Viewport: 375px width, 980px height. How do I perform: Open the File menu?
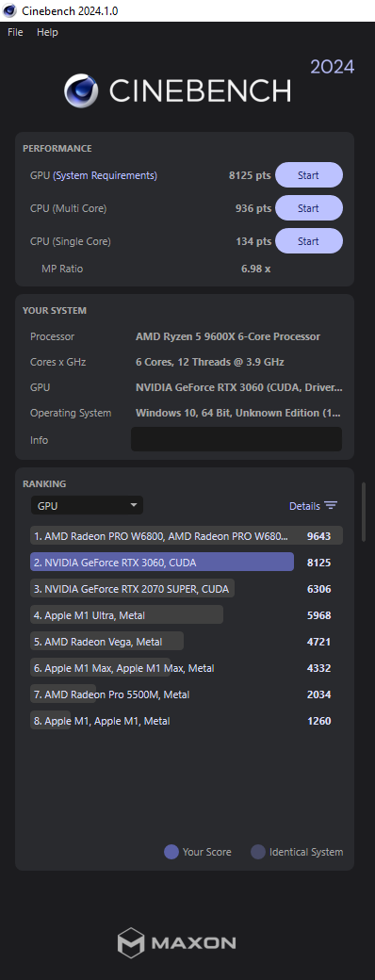pyautogui.click(x=15, y=32)
